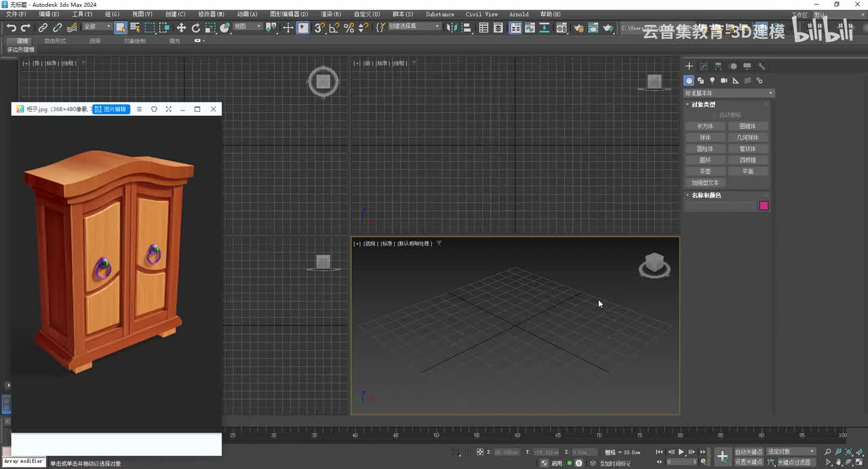The width and height of the screenshot is (868, 469).
Task: Toggle the 3D Snaps button
Action: coord(319,28)
